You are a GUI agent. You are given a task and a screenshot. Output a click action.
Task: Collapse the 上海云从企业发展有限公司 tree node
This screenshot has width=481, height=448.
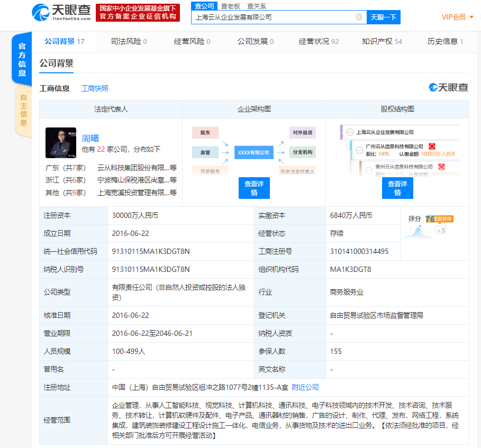(x=350, y=132)
